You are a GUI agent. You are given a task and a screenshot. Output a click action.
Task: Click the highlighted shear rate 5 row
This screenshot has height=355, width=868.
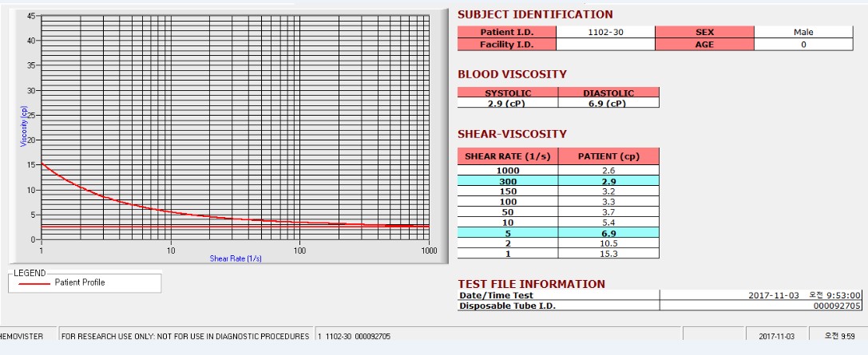[x=558, y=233]
